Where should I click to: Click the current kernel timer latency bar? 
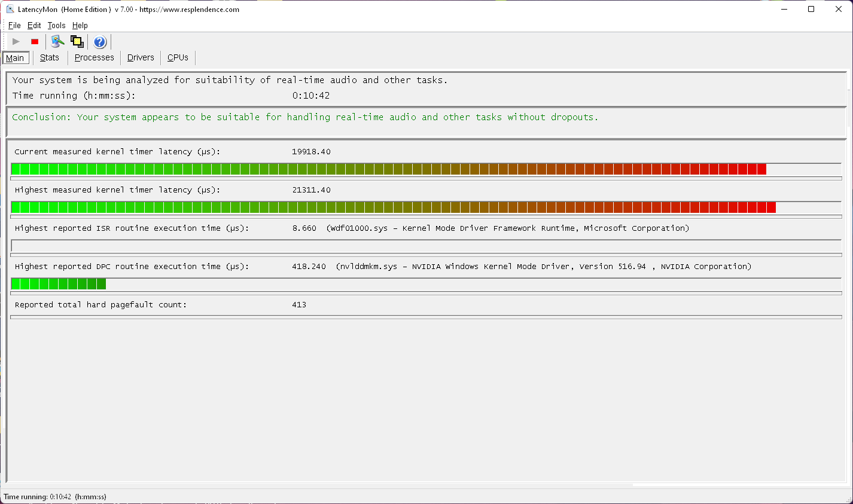pyautogui.click(x=426, y=169)
